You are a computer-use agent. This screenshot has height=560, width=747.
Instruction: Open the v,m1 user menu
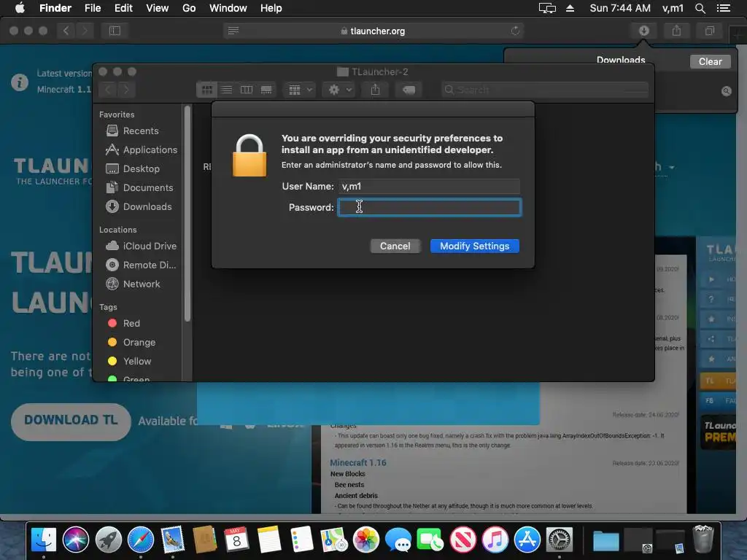pyautogui.click(x=673, y=8)
